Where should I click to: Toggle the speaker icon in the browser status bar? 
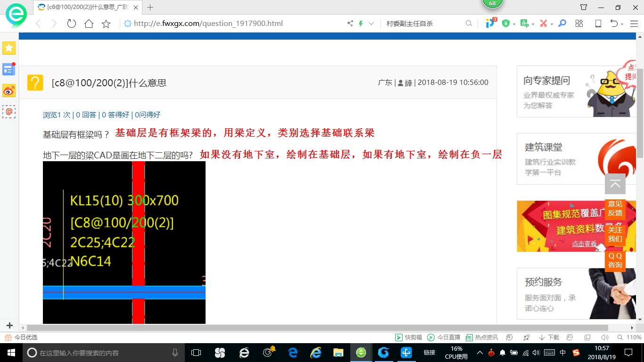(x=605, y=337)
